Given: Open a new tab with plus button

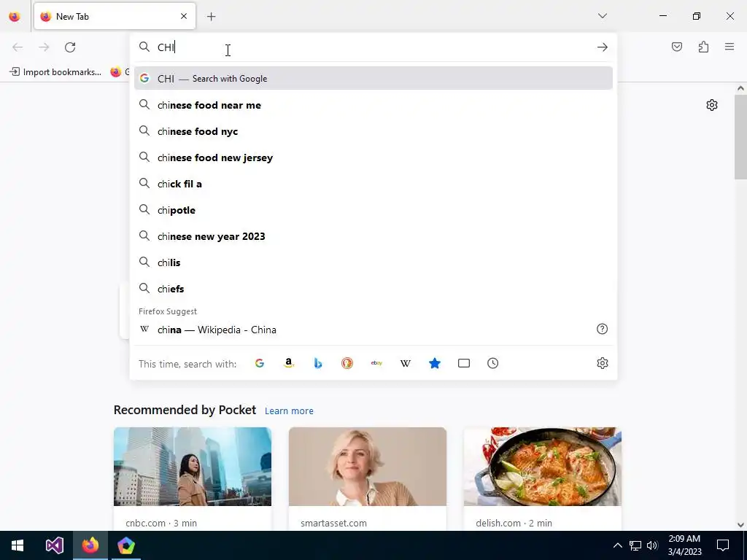Looking at the screenshot, I should tap(212, 17).
